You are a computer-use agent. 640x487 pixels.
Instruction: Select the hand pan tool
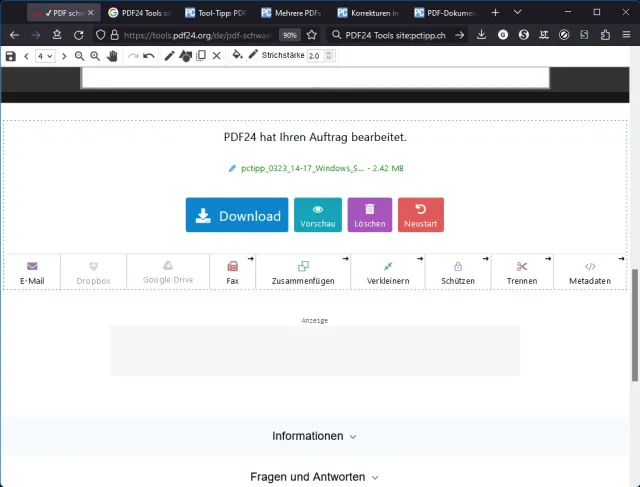pyautogui.click(x=112, y=56)
